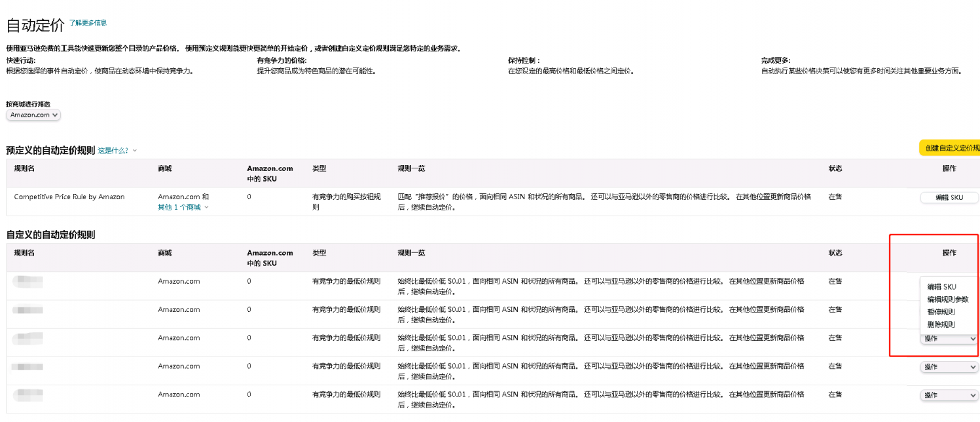Click 规则名 header in the predefined rules table

(24, 168)
